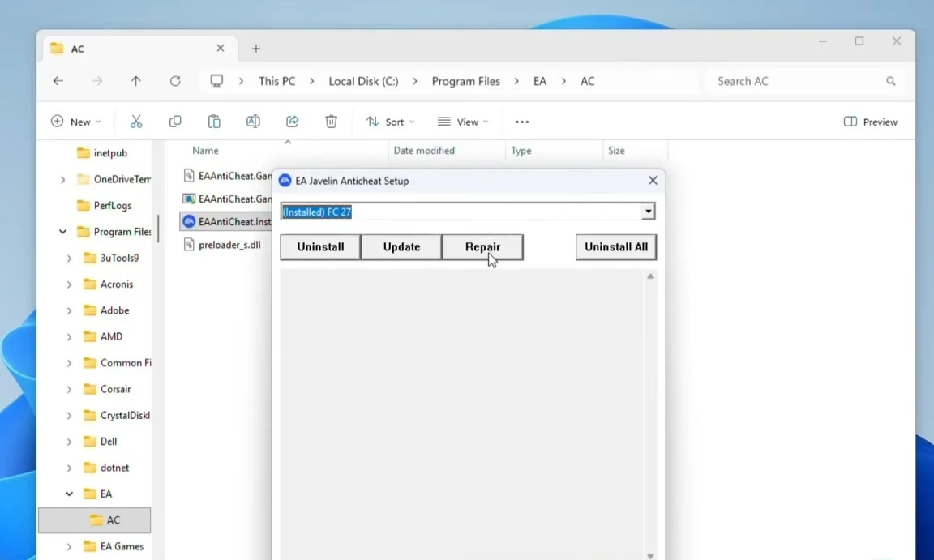Expand the AMD folder node
The width and height of the screenshot is (934, 560).
tap(69, 337)
